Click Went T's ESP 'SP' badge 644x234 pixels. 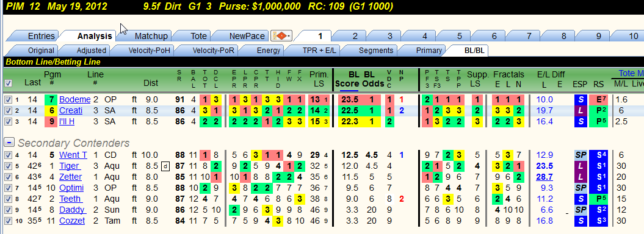point(580,155)
